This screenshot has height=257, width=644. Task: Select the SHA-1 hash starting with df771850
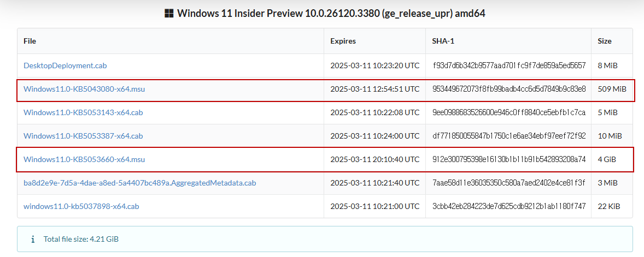pyautogui.click(x=510, y=136)
